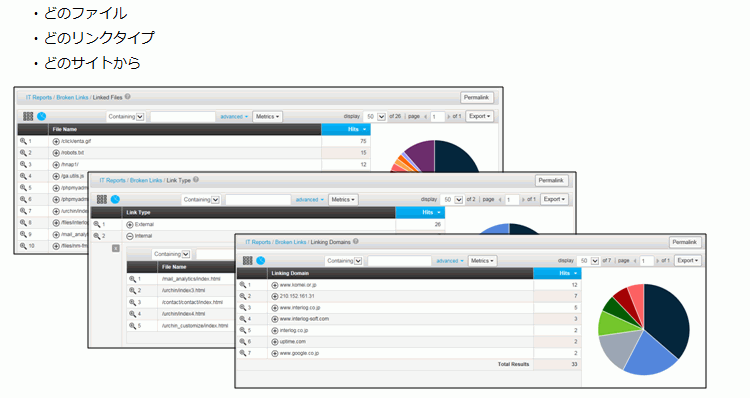Viewport: 750px width, 398px height.
Task: Expand the External link type row
Action: tap(130, 224)
